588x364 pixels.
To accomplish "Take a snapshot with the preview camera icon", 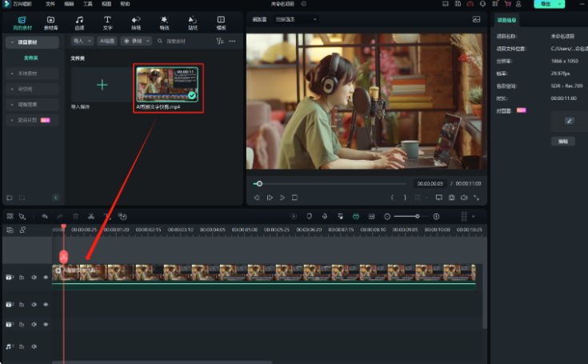I will [452, 197].
